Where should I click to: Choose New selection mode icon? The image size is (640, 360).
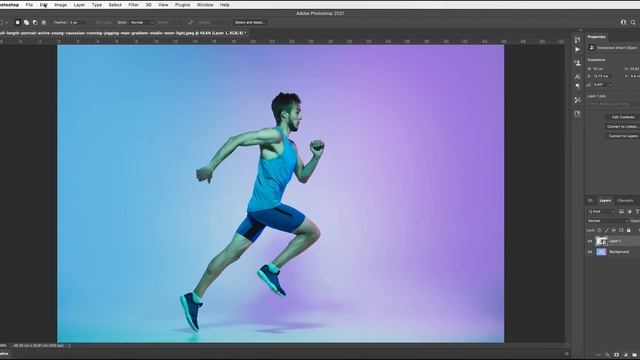pos(18,22)
